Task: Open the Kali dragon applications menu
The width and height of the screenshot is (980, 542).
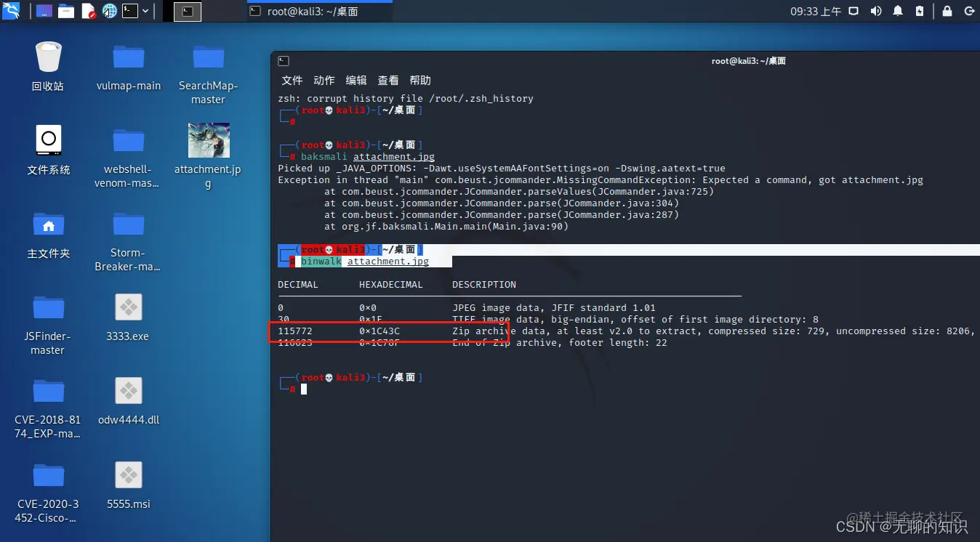Action: [11, 11]
